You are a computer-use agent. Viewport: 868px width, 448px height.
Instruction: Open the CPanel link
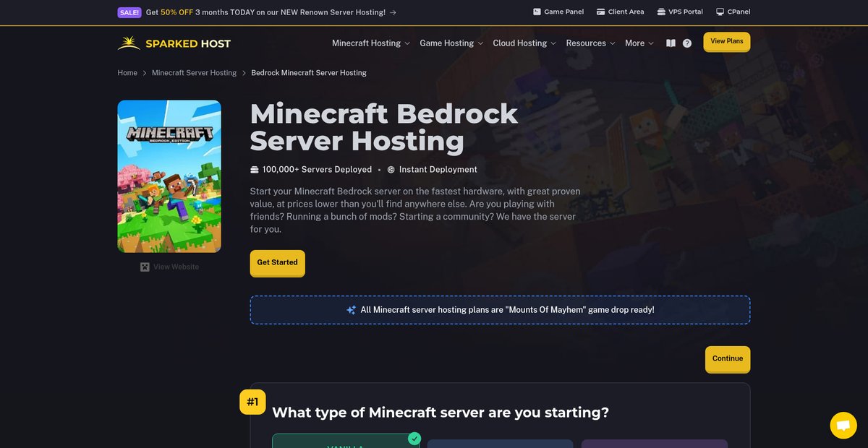[733, 12]
